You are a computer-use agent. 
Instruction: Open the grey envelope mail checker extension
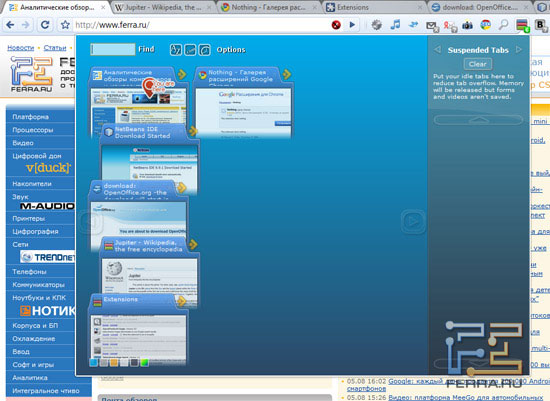(x=432, y=26)
